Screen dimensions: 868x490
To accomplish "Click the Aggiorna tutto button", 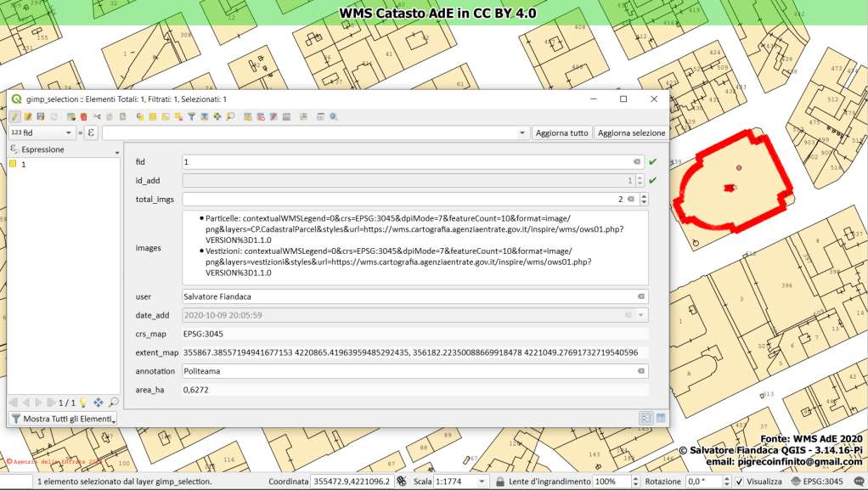I will point(561,133).
